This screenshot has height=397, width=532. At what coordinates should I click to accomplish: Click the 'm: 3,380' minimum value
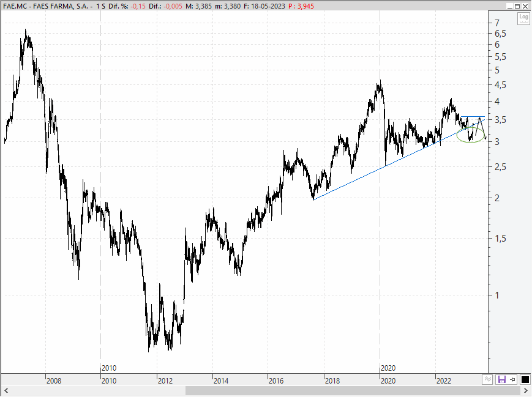point(228,6)
